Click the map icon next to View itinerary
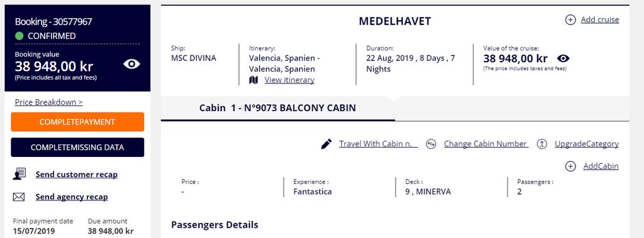Viewport: 644px width, 238px height. pyautogui.click(x=254, y=80)
